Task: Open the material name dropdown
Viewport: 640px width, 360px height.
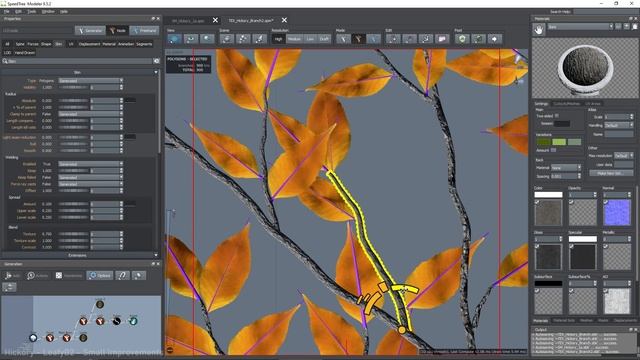Action: tap(580, 27)
